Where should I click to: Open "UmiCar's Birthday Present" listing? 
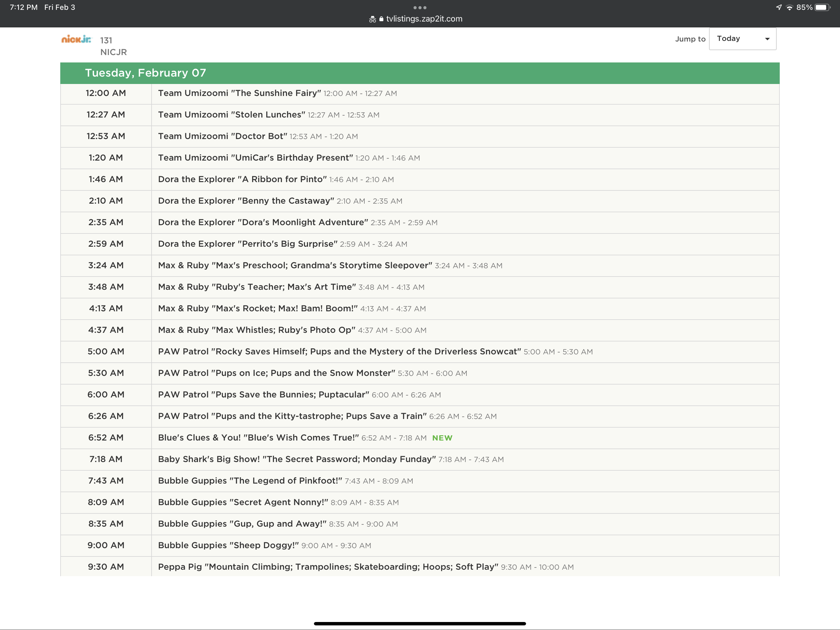point(255,158)
